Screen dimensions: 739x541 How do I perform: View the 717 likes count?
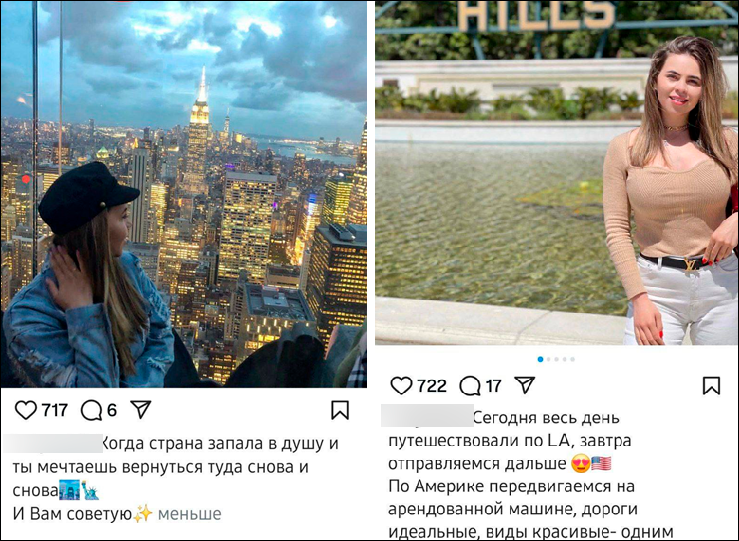point(55,410)
